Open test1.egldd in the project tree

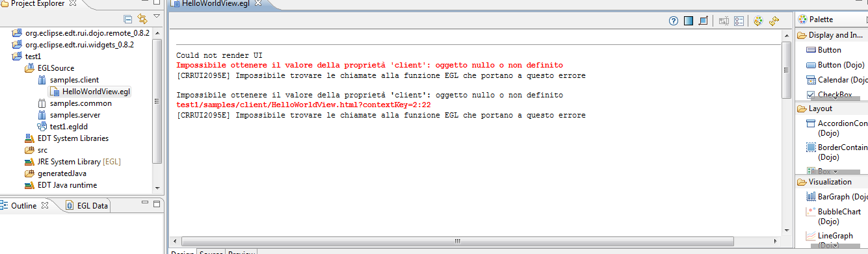click(x=62, y=126)
